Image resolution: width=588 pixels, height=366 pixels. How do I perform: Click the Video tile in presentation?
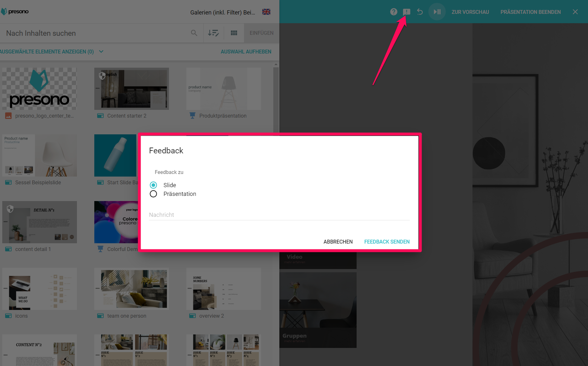318,260
